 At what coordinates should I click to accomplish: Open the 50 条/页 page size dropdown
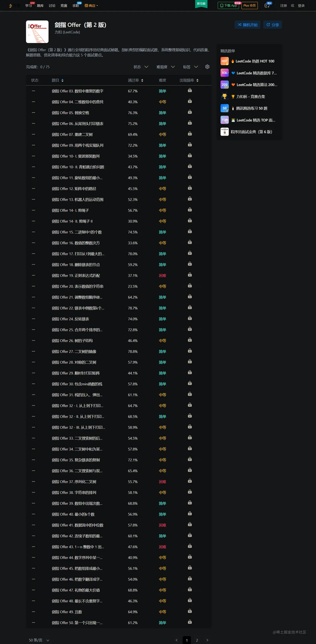tap(39, 640)
